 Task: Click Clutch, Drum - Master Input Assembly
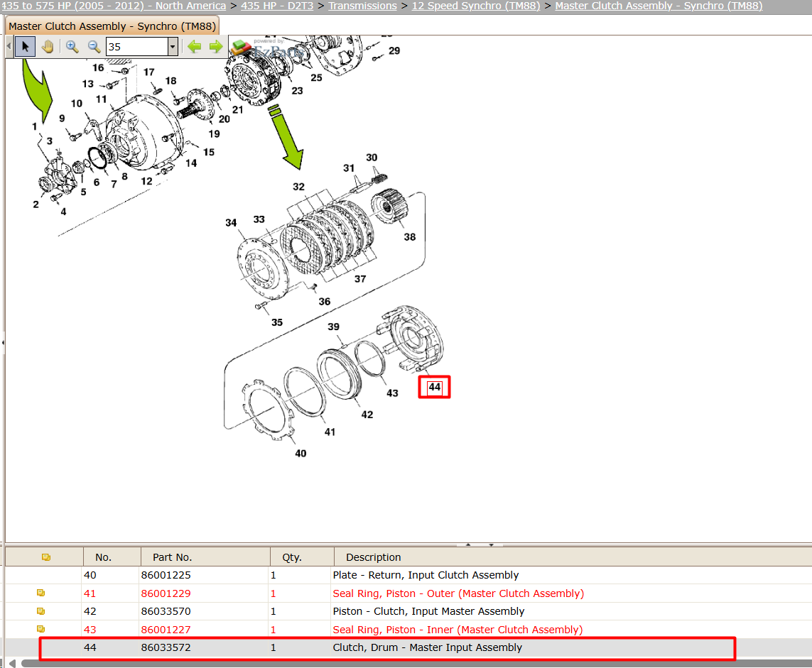coord(427,647)
